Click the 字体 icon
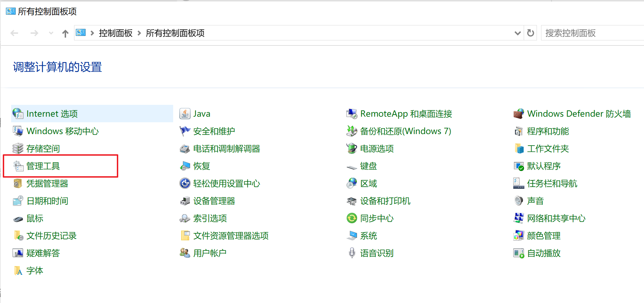The image size is (644, 303). click(18, 271)
